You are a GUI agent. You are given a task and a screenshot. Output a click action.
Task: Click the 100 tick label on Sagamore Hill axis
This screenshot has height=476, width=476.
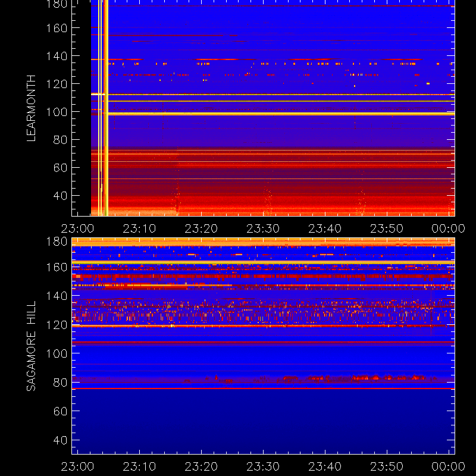(x=57, y=353)
